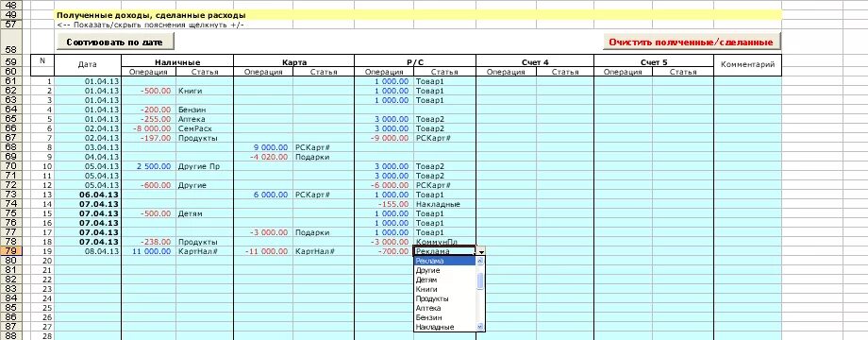Click the 'Счет 5' column header

click(x=654, y=62)
